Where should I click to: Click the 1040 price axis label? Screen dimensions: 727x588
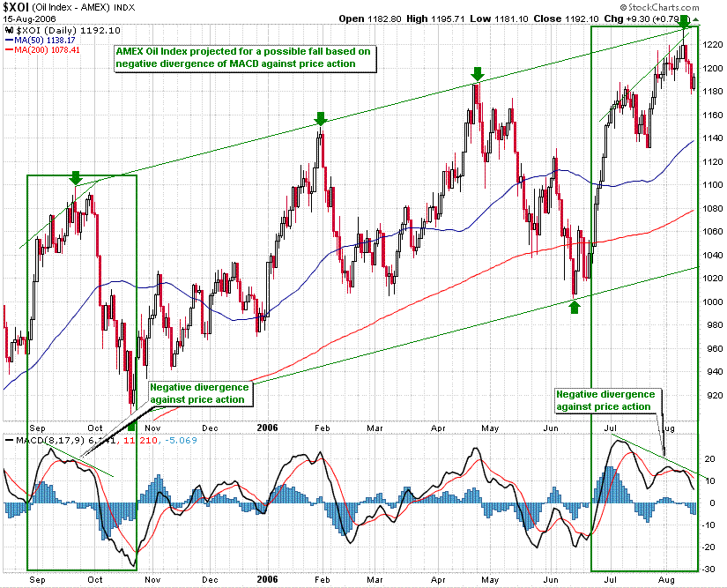[x=713, y=255]
